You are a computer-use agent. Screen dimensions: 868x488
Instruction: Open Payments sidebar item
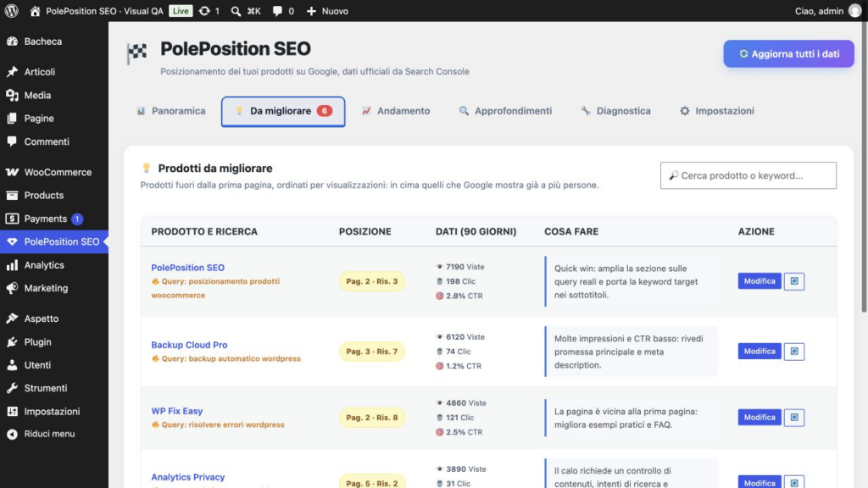point(54,219)
